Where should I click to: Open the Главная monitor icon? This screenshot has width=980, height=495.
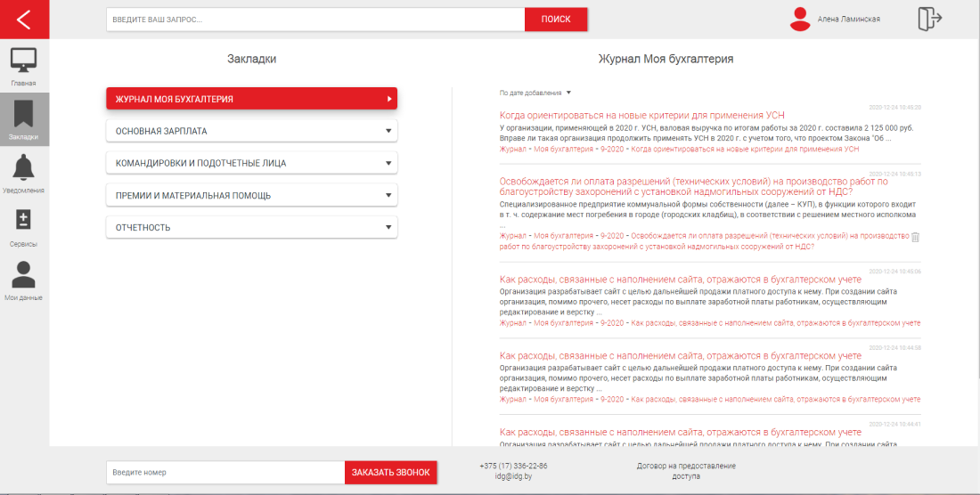tap(24, 61)
